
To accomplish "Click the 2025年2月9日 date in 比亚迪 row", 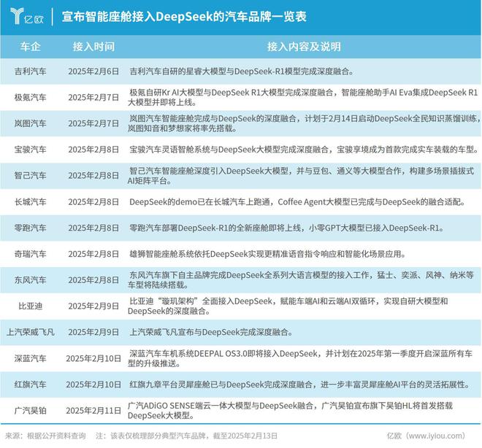I will [x=93, y=306].
